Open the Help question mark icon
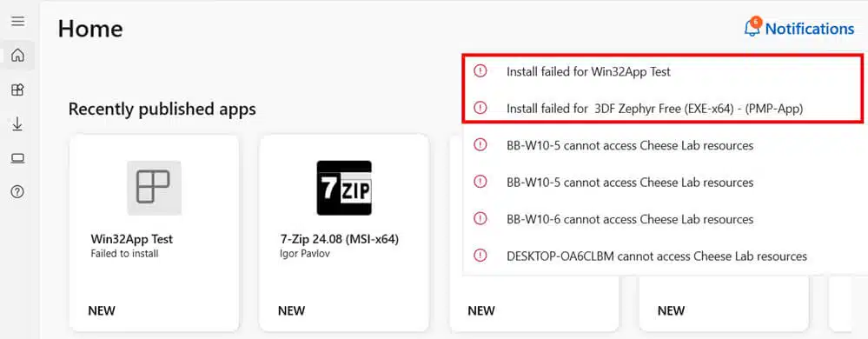The width and height of the screenshot is (868, 339). click(x=17, y=192)
